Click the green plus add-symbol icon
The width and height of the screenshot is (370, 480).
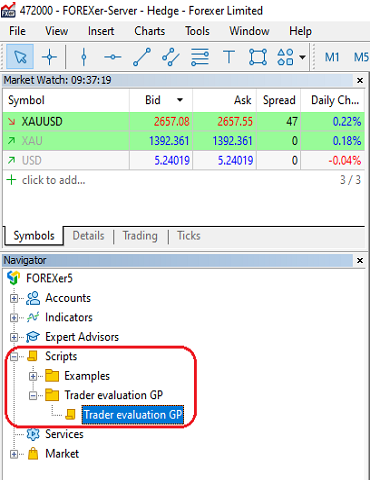11,180
